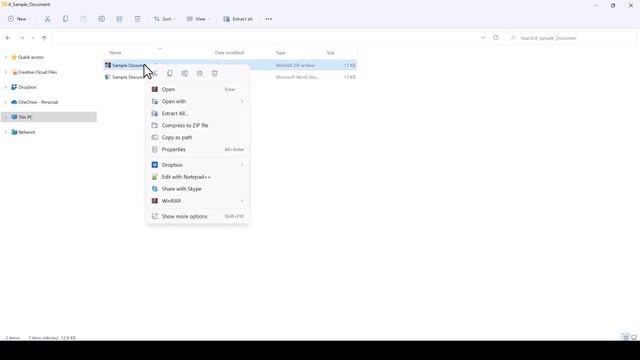Expand the Dropbox tree node

coord(6,87)
